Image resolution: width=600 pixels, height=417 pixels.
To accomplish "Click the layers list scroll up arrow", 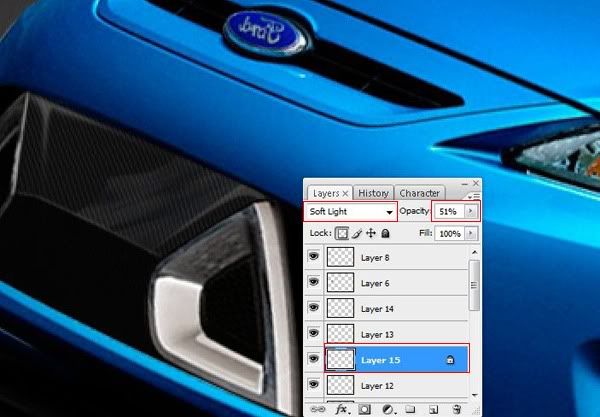I will 474,252.
